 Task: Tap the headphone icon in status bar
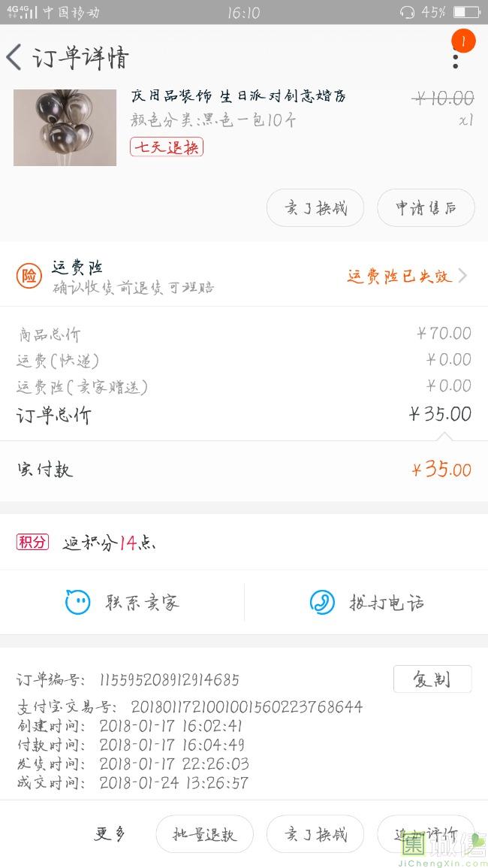tap(408, 12)
